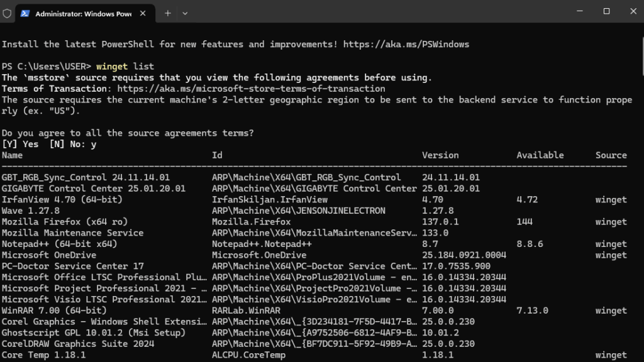Image resolution: width=644 pixels, height=362 pixels.
Task: Click Notepad++ available version 8.8.6
Action: point(530,244)
